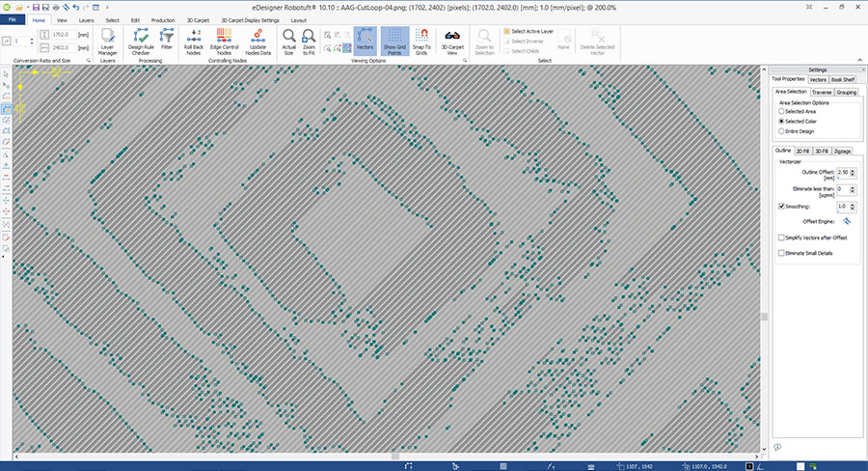Viewport: 868px width, 471px height.
Task: Click the None selection button
Action: (x=563, y=40)
